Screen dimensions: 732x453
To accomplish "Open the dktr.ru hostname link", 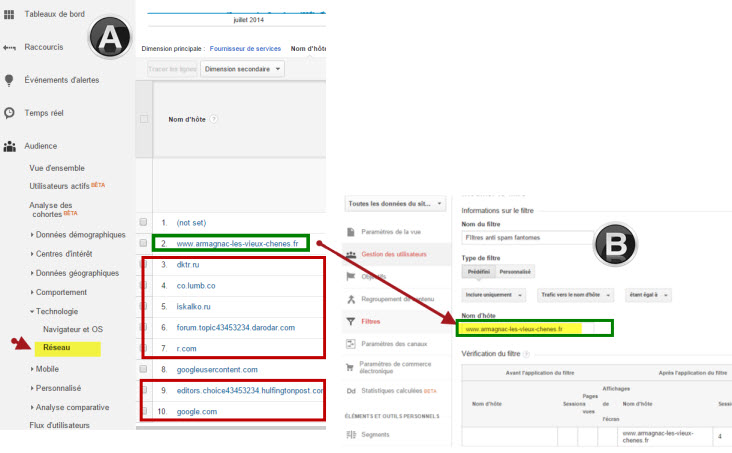I will [188, 265].
